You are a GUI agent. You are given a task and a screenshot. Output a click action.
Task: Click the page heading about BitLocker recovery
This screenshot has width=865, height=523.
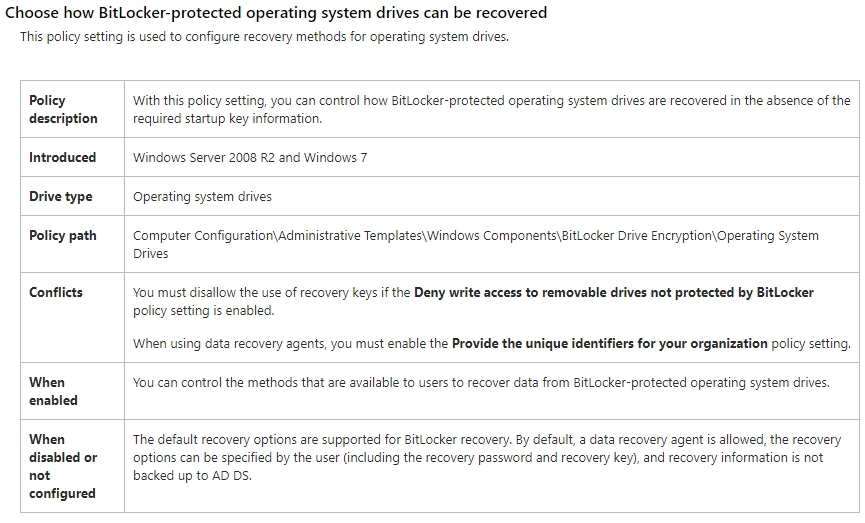(x=276, y=13)
